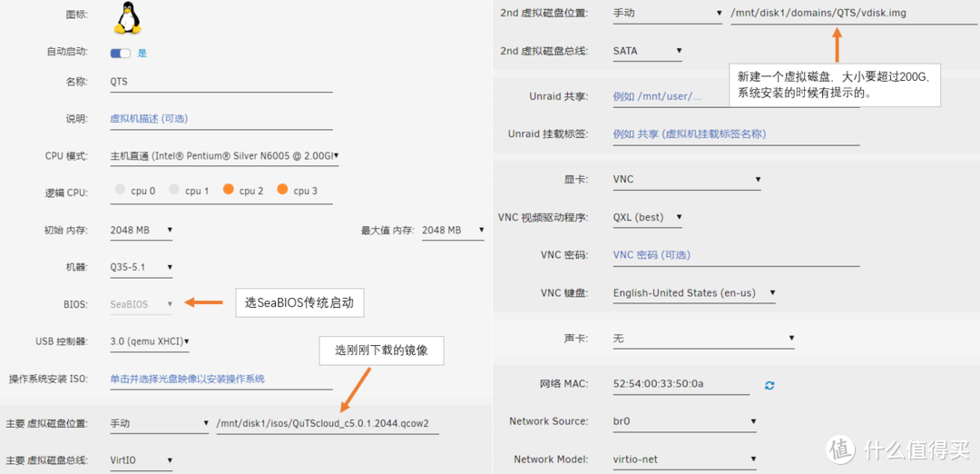Click the Unraid mount tag field

(736, 134)
